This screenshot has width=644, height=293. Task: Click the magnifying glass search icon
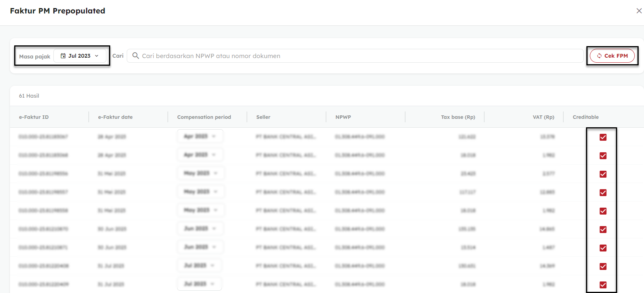pyautogui.click(x=136, y=56)
